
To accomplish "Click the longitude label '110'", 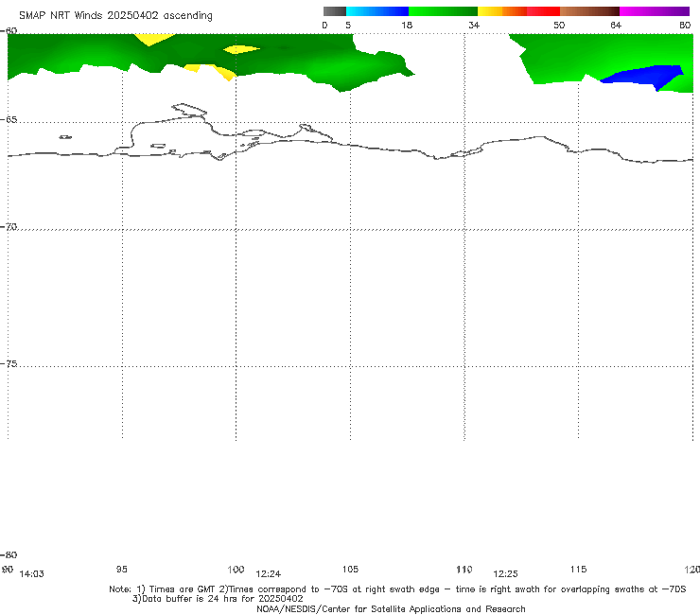I will [x=464, y=569].
